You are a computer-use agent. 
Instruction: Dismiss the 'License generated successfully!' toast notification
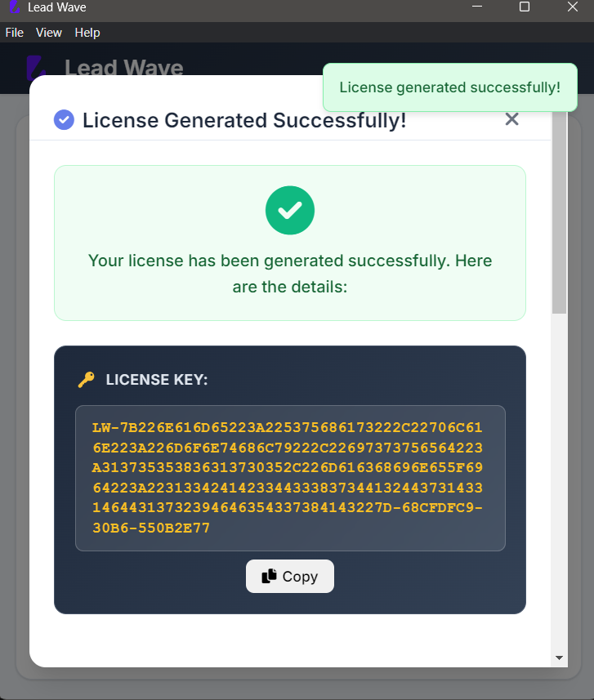pyautogui.click(x=449, y=87)
